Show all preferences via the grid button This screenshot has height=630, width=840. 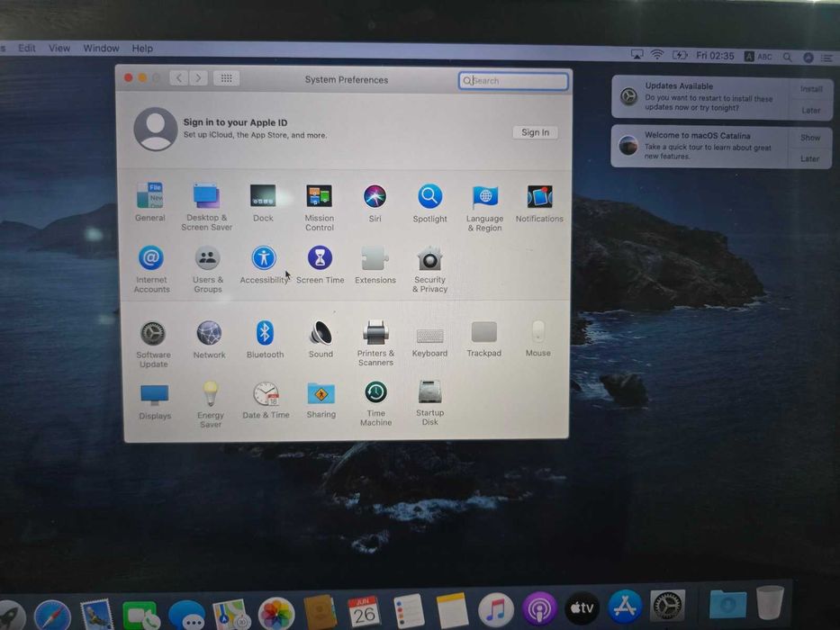click(x=226, y=78)
